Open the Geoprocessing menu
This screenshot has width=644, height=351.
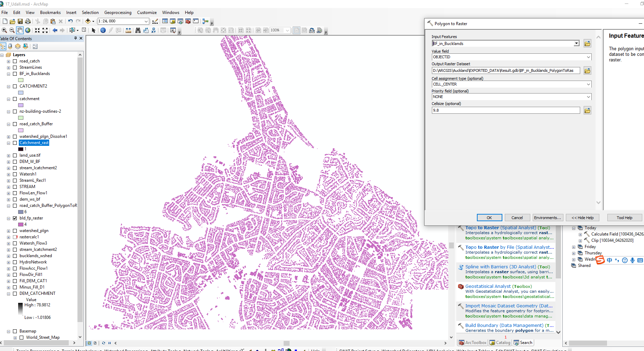[x=118, y=12]
